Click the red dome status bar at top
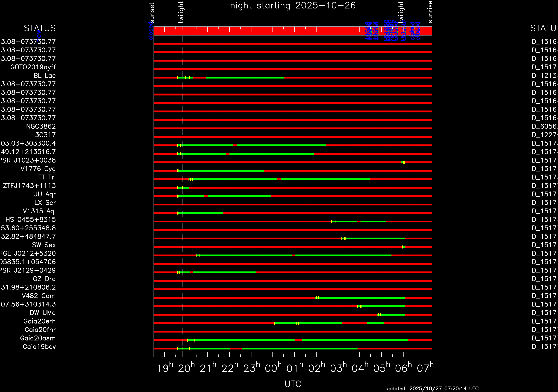 point(267,31)
